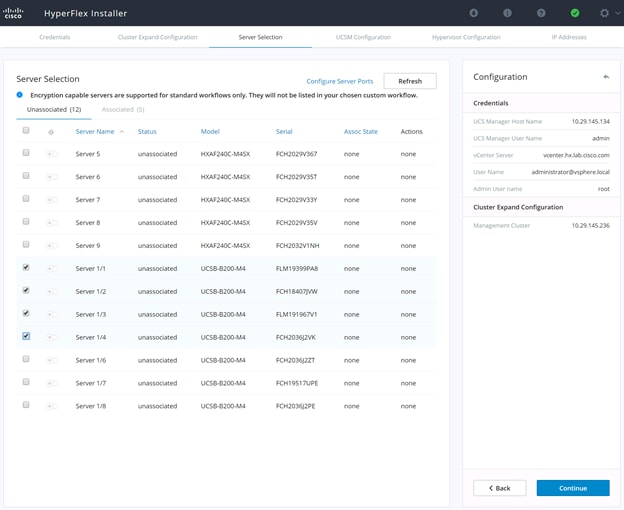Switch to the Unassociated (12) tab
The image size is (624, 510).
(x=54, y=109)
